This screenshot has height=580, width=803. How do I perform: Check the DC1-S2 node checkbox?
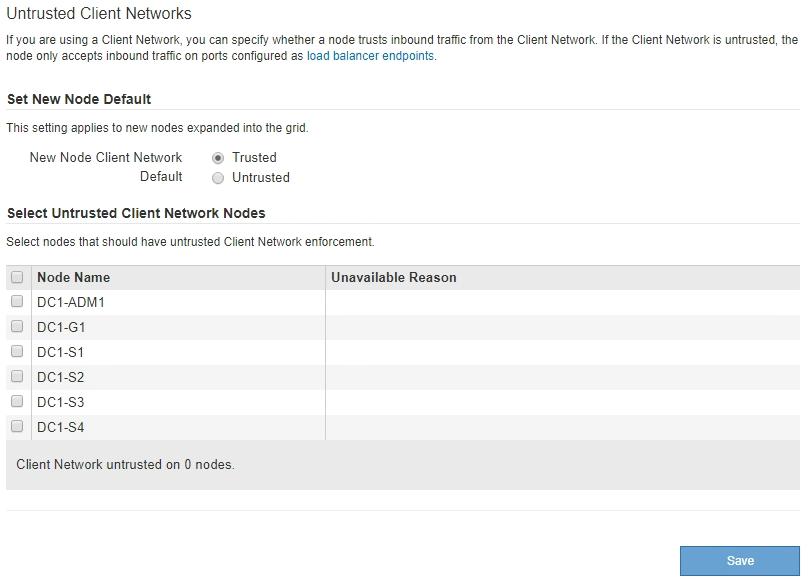click(17, 376)
